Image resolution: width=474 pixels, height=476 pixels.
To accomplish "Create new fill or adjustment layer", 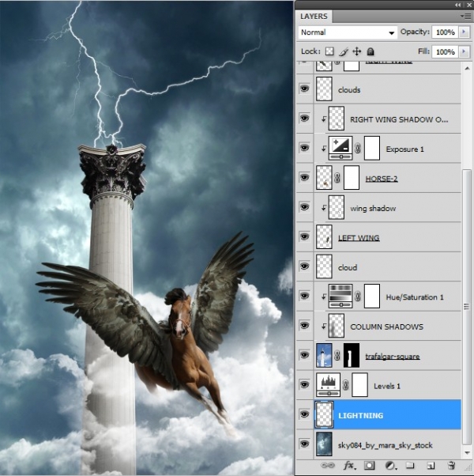I will (x=389, y=466).
